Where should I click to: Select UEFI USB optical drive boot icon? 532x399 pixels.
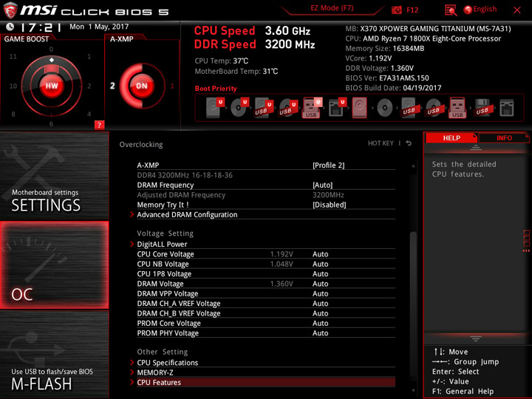click(288, 108)
